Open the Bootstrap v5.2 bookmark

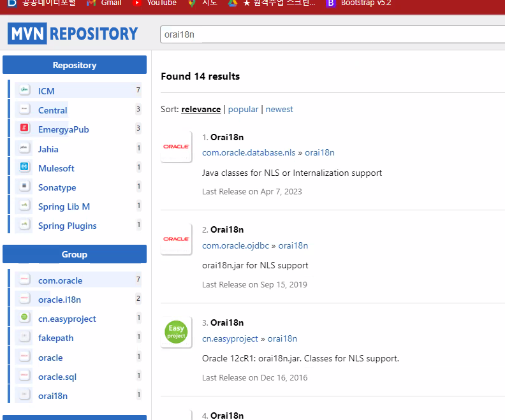(358, 3)
